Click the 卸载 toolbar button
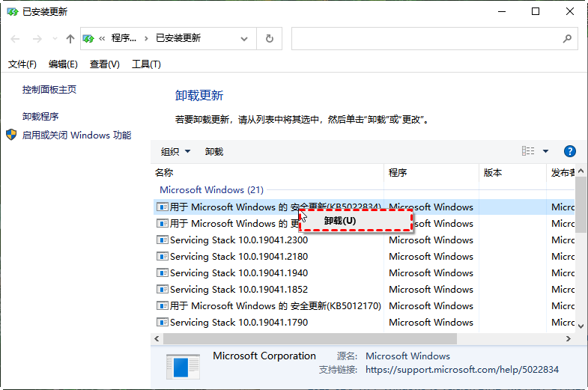 coord(214,152)
